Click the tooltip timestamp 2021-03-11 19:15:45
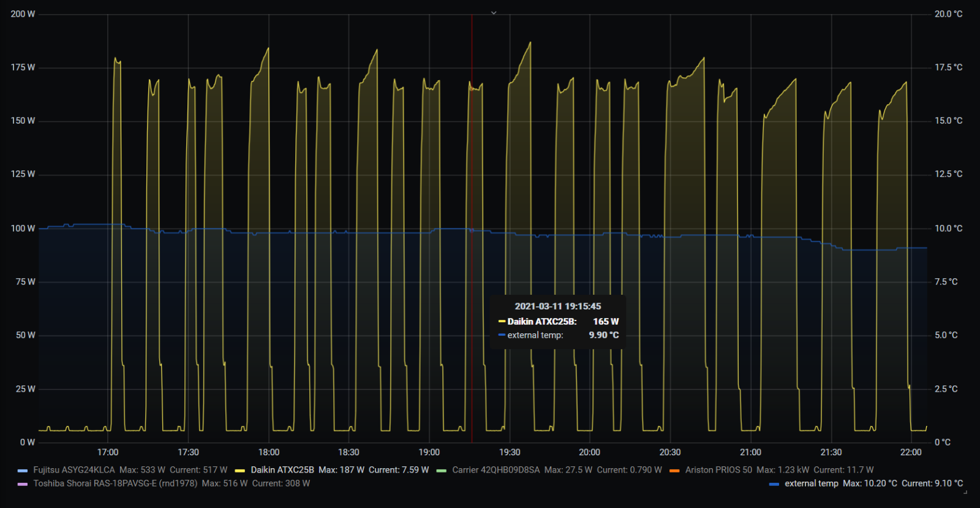The image size is (980, 508). [x=558, y=306]
